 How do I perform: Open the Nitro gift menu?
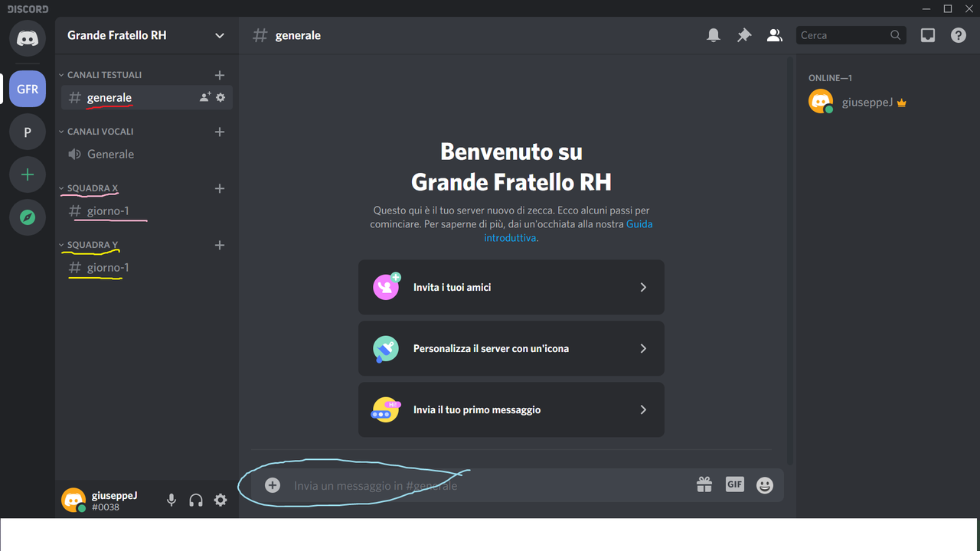704,484
